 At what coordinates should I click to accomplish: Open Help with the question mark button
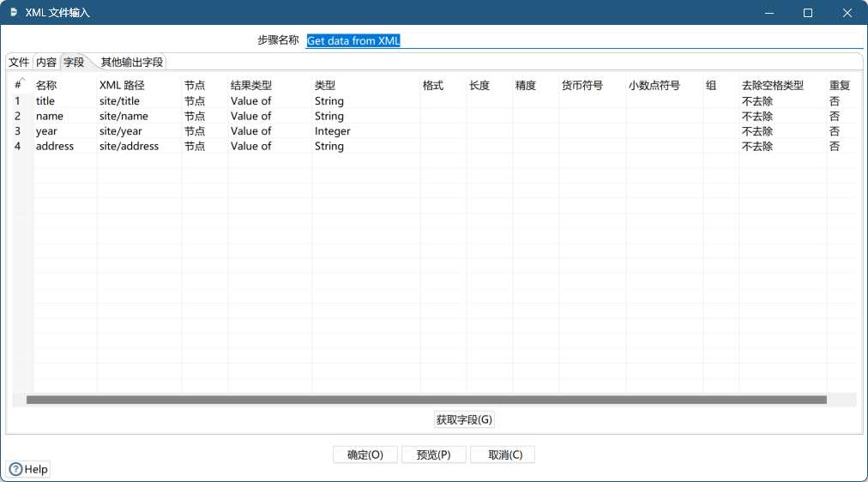pyautogui.click(x=28, y=469)
